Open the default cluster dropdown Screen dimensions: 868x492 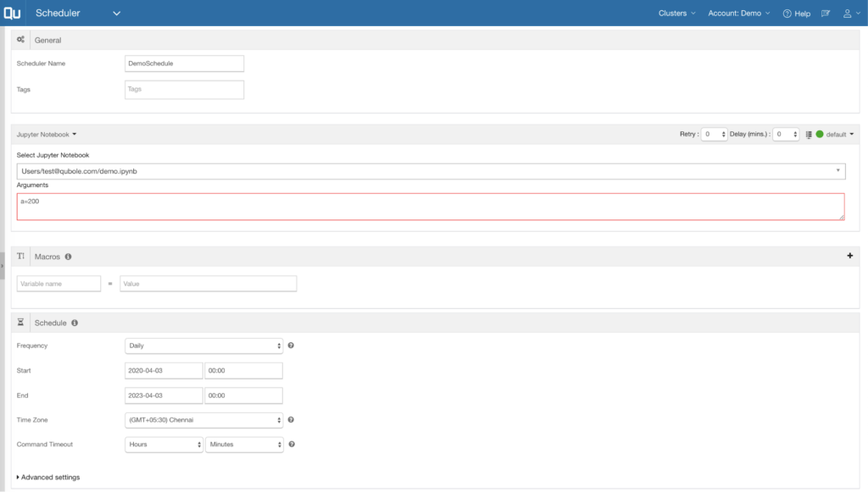pos(840,134)
